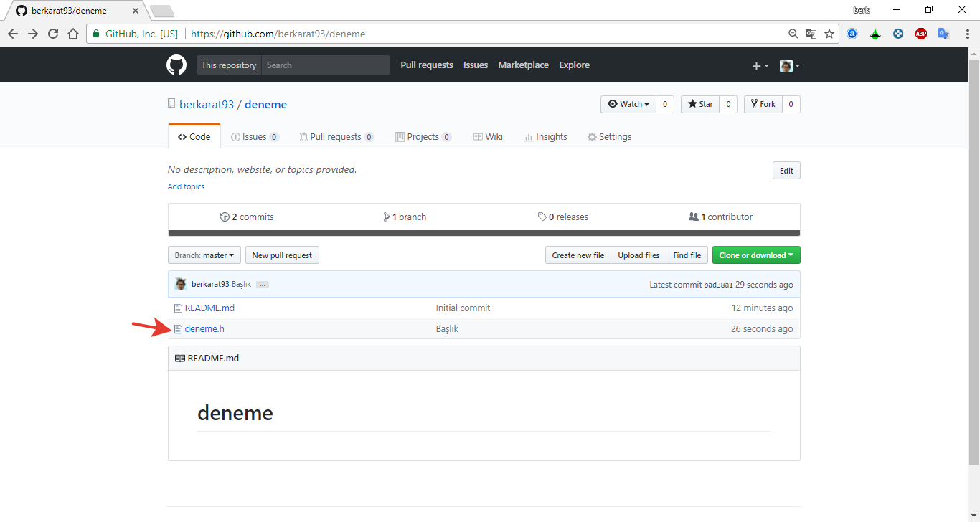Click the GitHub Octocat logo in the header

point(176,65)
